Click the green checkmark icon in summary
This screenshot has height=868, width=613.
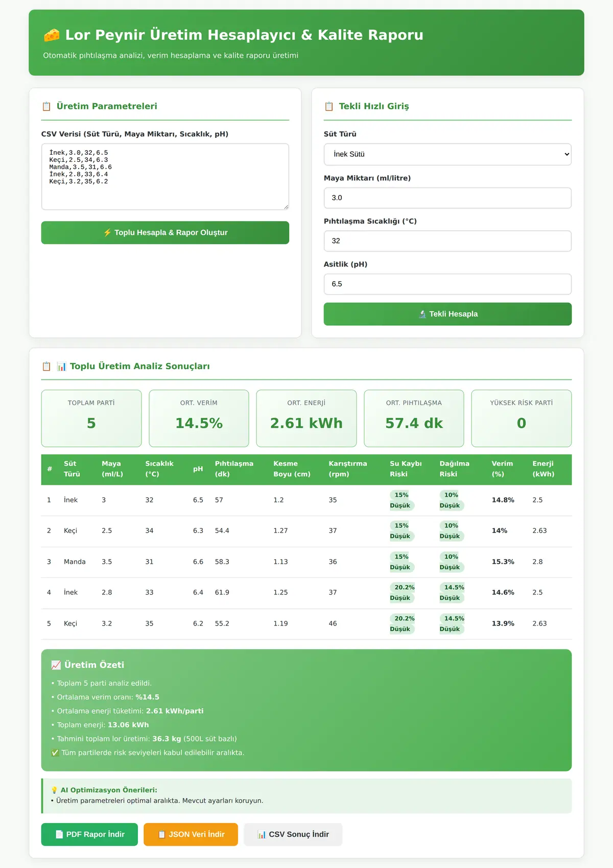click(x=55, y=753)
